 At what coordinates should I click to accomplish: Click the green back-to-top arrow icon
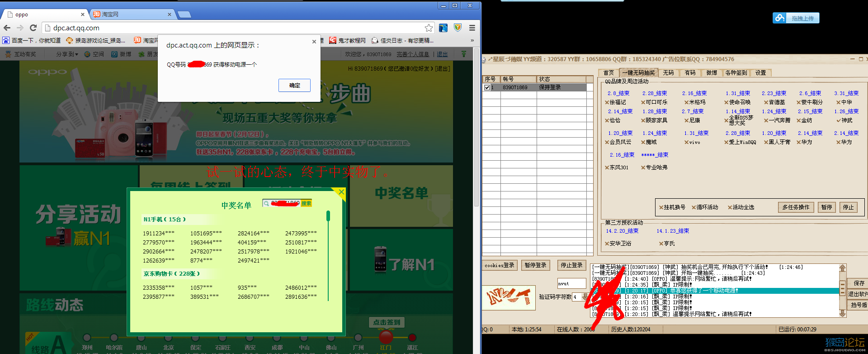click(x=463, y=54)
